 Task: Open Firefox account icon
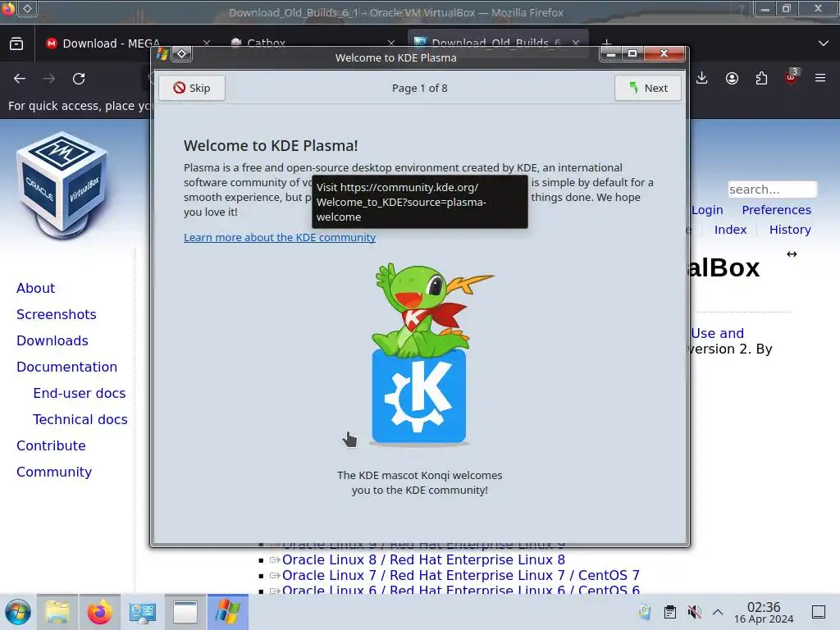point(732,78)
